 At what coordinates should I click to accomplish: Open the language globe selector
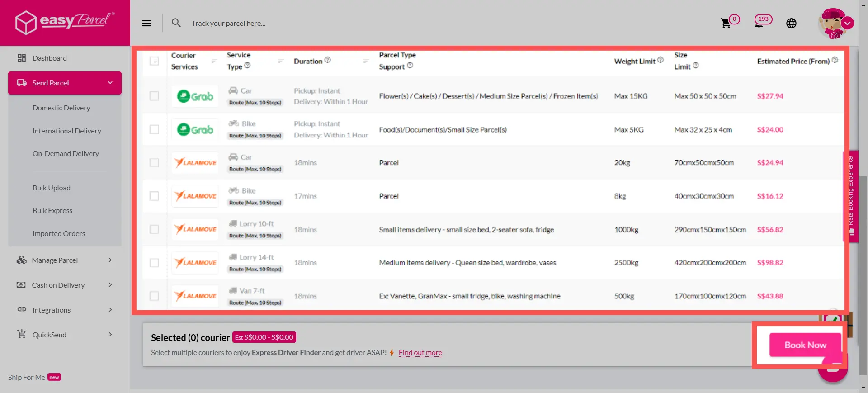[791, 23]
